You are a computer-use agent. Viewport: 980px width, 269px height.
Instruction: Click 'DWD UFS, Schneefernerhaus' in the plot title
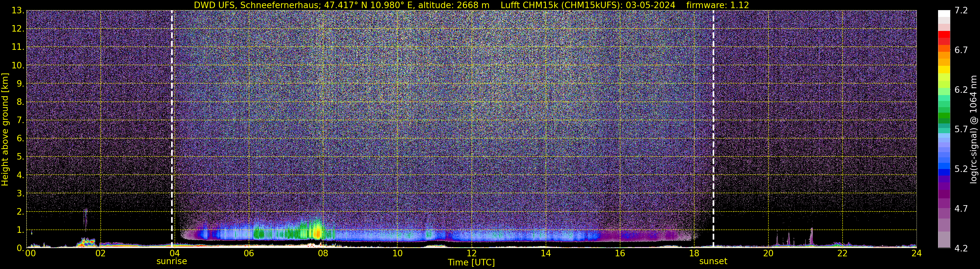(255, 5)
